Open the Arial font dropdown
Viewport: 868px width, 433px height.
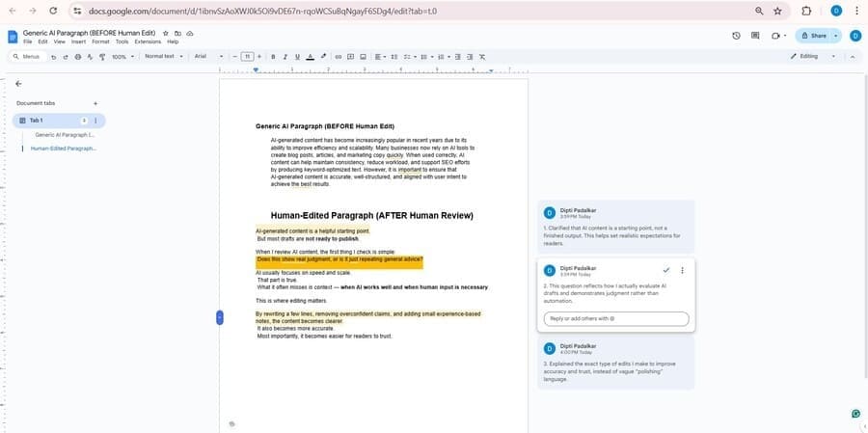[208, 57]
